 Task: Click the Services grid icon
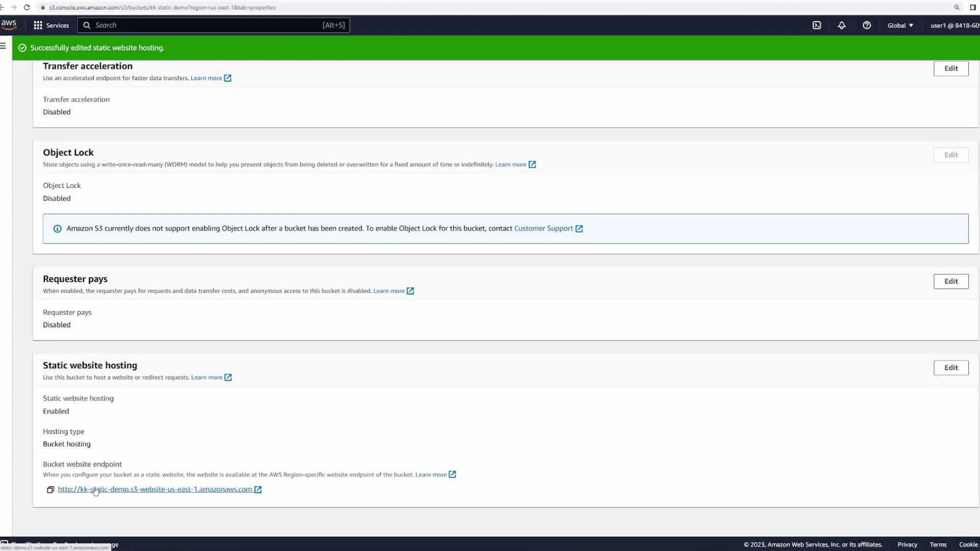38,26
